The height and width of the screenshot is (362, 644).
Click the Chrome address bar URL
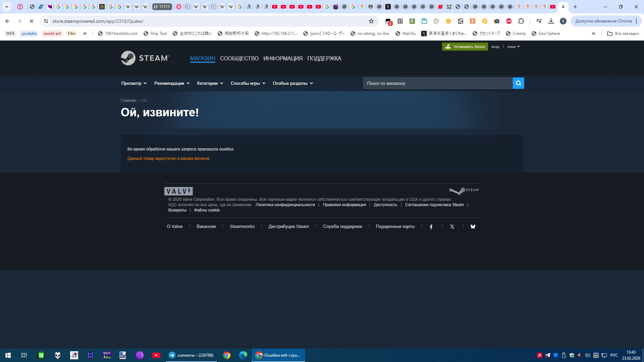pyautogui.click(x=98, y=21)
